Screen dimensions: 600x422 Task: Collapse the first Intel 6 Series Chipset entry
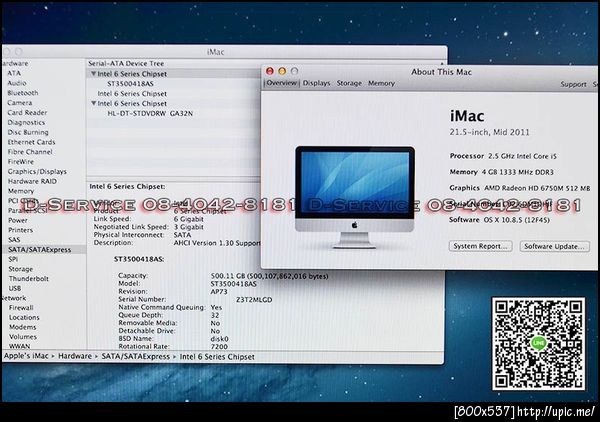(x=93, y=73)
